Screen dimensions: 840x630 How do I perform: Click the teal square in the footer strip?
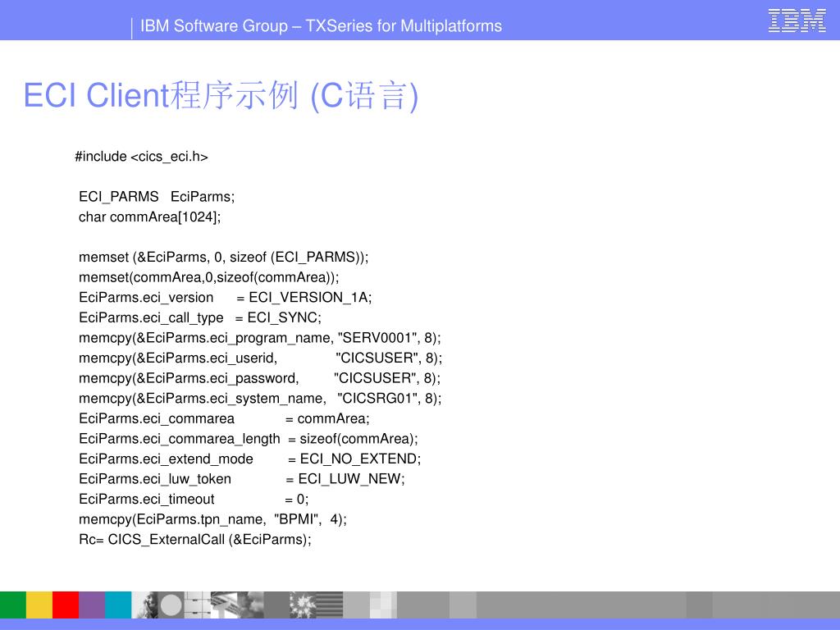click(x=118, y=605)
